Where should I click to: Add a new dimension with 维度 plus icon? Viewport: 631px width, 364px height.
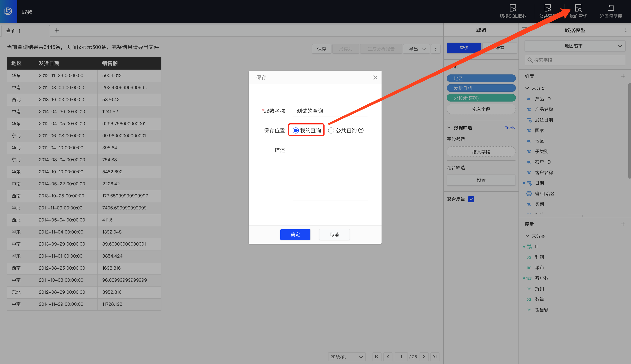coord(623,76)
